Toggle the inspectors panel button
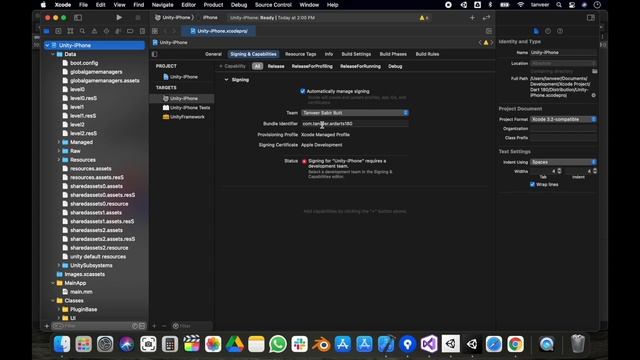 (x=591, y=18)
